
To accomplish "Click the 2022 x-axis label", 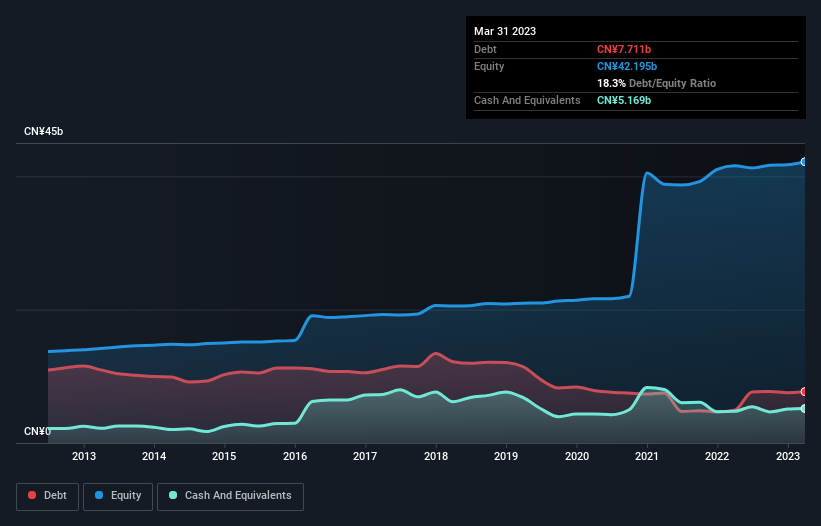I will [x=717, y=456].
